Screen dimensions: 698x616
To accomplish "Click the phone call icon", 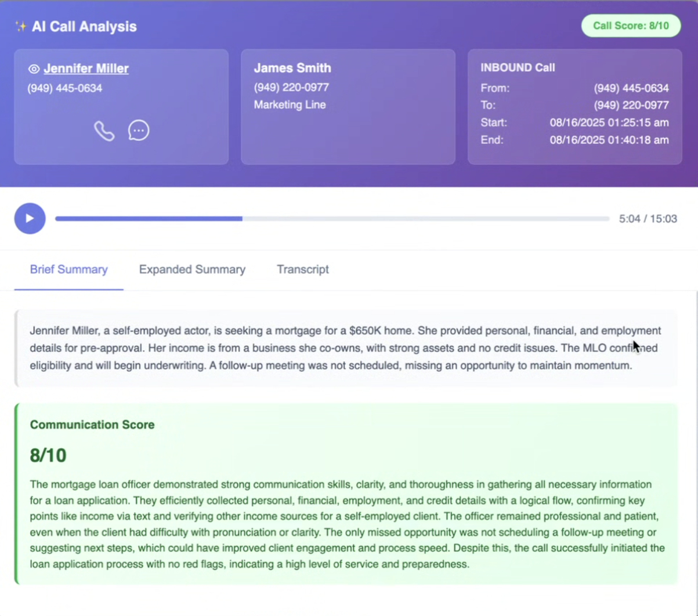I will 104,131.
